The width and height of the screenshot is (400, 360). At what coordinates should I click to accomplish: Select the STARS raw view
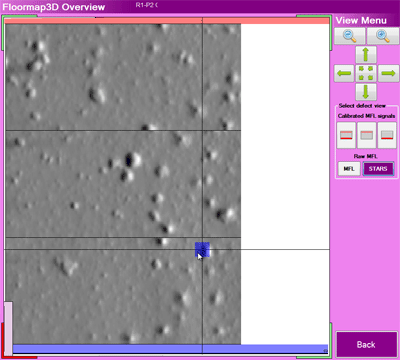[378, 169]
